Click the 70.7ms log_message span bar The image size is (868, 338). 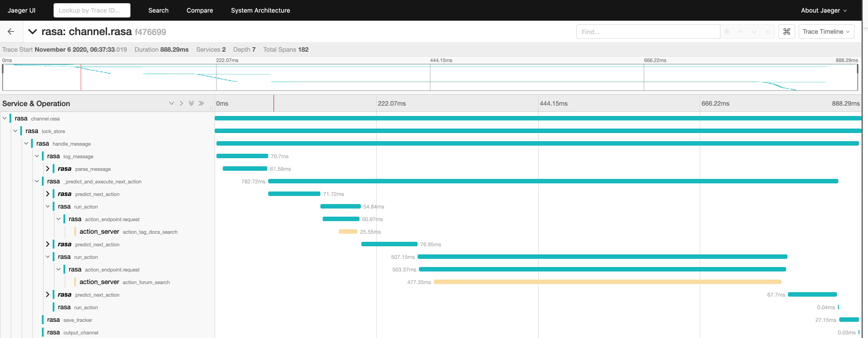click(x=242, y=156)
